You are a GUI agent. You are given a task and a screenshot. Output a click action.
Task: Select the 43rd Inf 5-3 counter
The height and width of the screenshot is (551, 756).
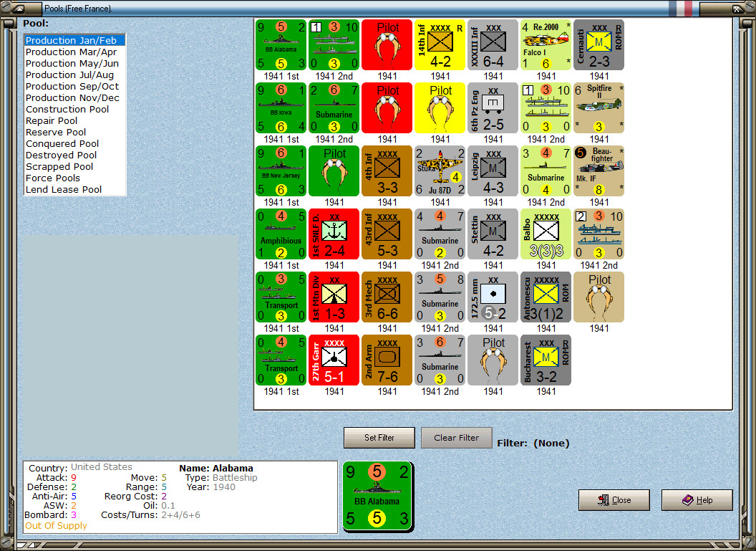pyautogui.click(x=387, y=234)
